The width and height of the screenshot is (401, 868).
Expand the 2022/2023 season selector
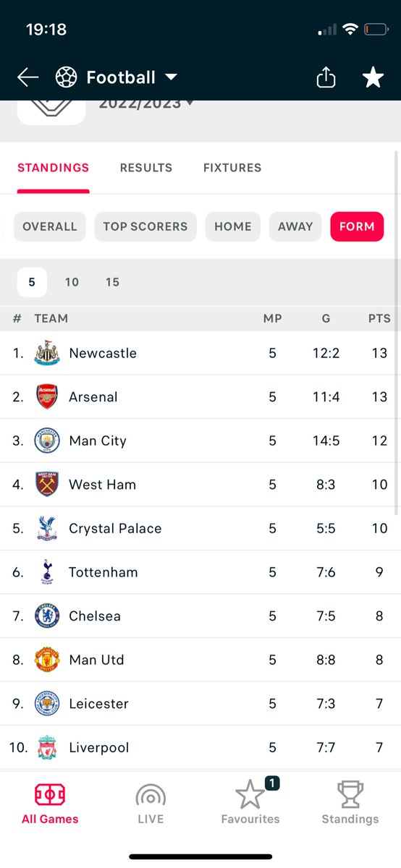(146, 103)
